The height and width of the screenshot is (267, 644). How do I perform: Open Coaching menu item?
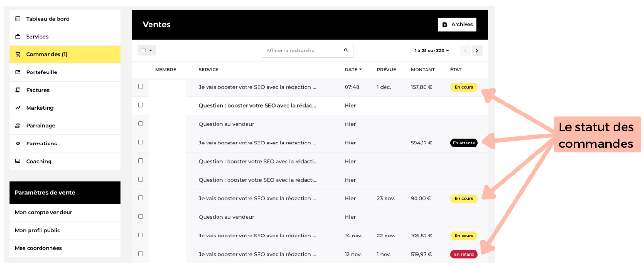(x=65, y=162)
